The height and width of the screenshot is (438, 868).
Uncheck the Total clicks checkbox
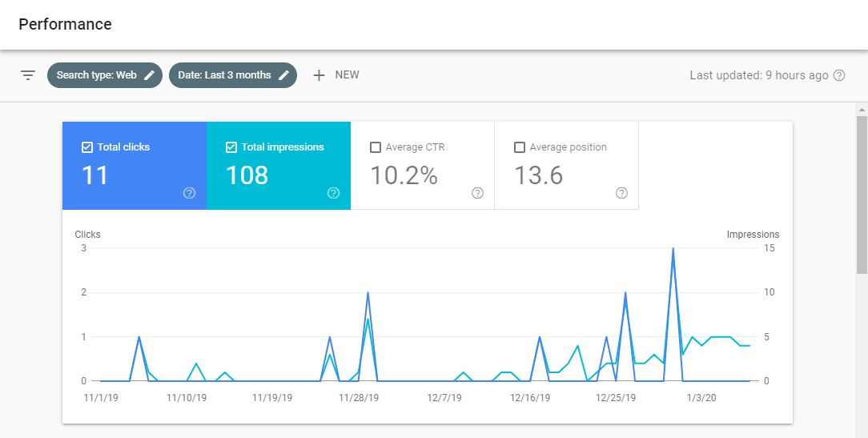point(87,147)
